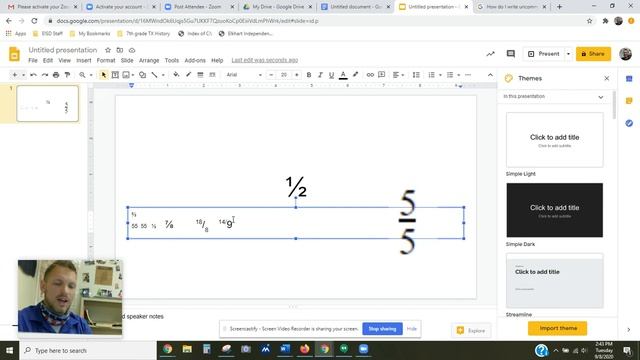This screenshot has height=360, width=640.
Task: Close the Themes panel
Action: pyautogui.click(x=607, y=78)
